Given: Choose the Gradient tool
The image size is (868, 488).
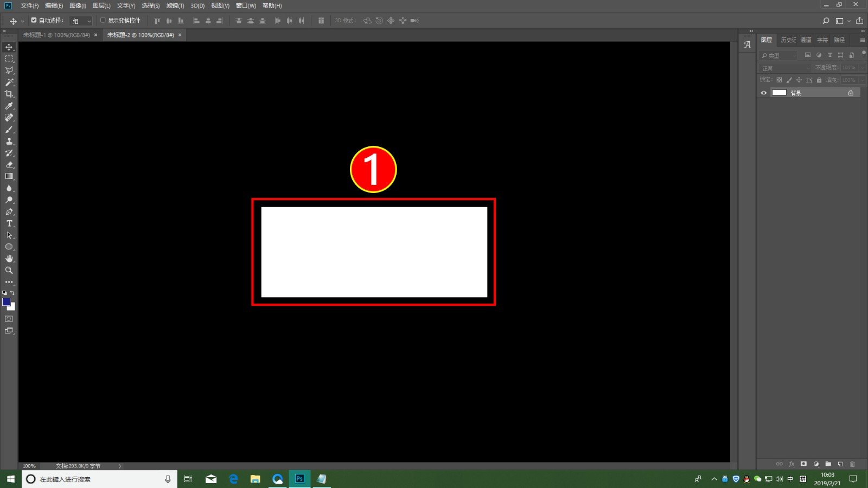Looking at the screenshot, I should pyautogui.click(x=9, y=176).
